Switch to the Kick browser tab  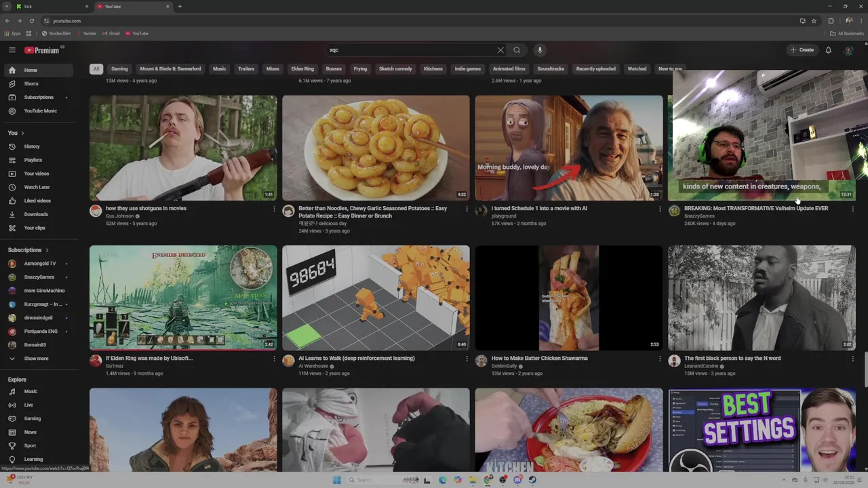click(x=51, y=6)
